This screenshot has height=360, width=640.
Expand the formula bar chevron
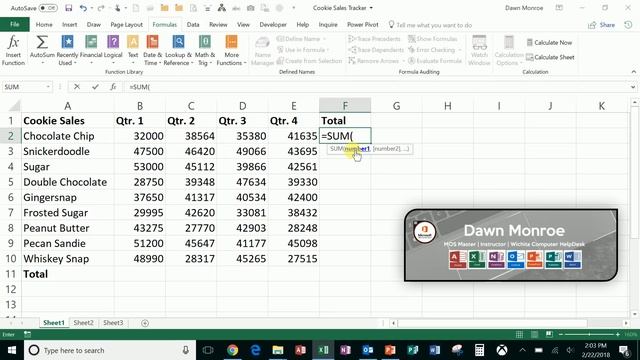[633, 87]
